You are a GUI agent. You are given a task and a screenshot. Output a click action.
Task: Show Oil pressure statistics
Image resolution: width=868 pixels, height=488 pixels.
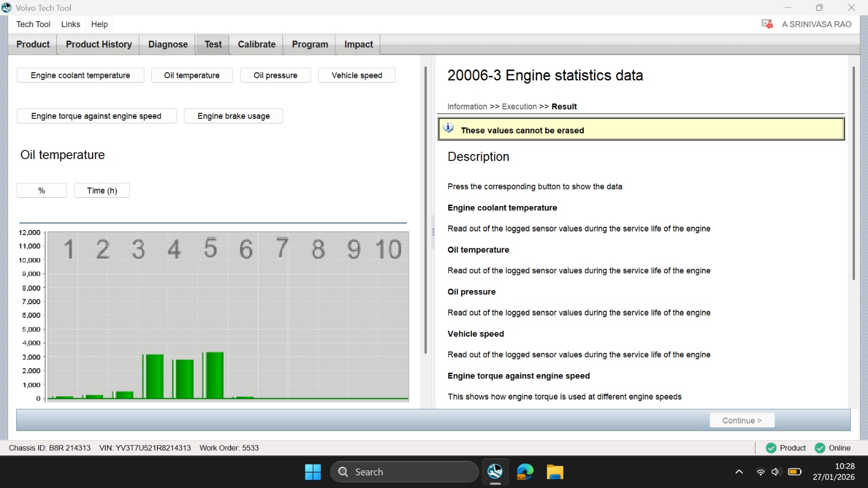click(276, 75)
